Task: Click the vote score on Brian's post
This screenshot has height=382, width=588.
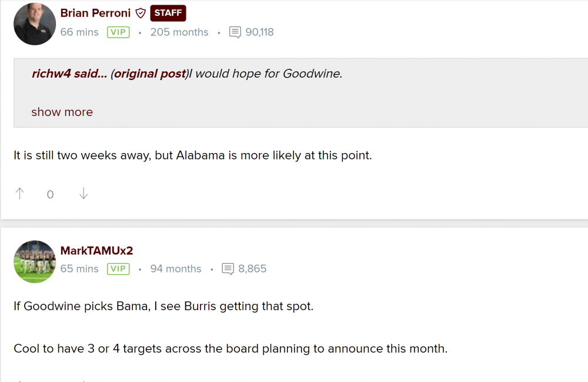Action: pyautogui.click(x=51, y=194)
